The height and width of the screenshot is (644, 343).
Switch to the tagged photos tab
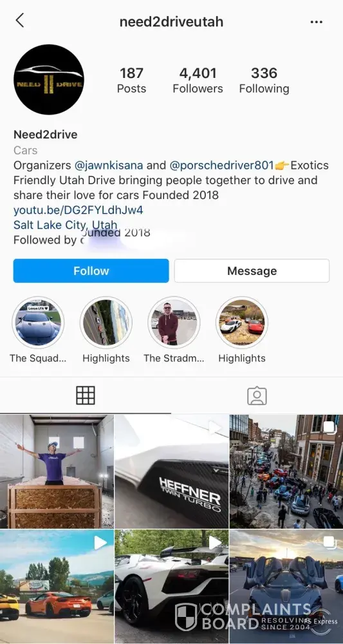pos(257,396)
